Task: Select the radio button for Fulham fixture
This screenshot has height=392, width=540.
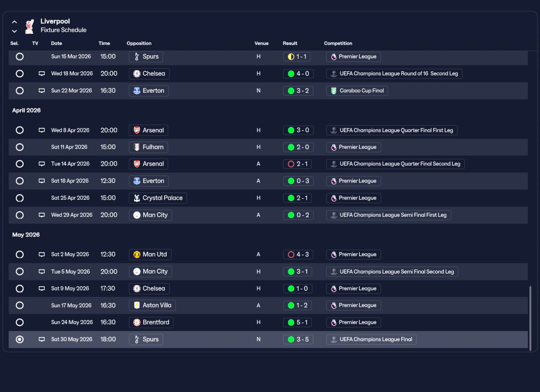Action: [x=20, y=147]
